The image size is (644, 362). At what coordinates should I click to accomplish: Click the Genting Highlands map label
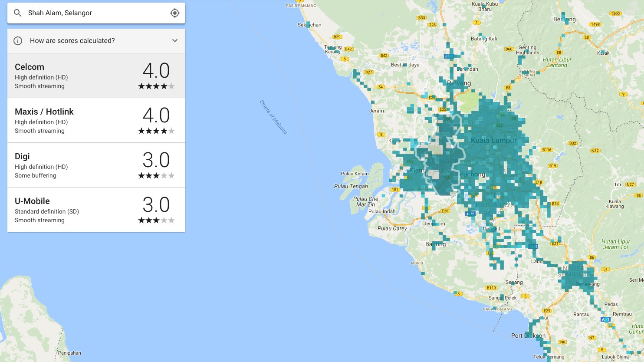tap(527, 50)
